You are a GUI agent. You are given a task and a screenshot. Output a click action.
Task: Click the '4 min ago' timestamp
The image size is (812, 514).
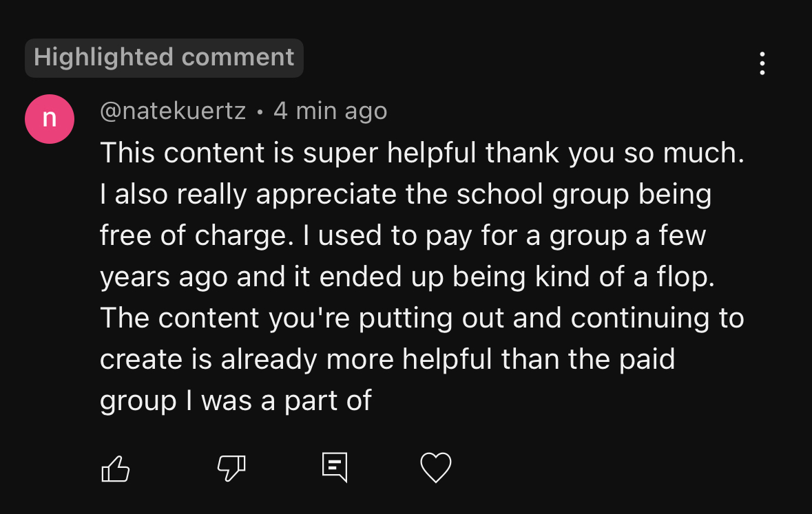(x=331, y=111)
